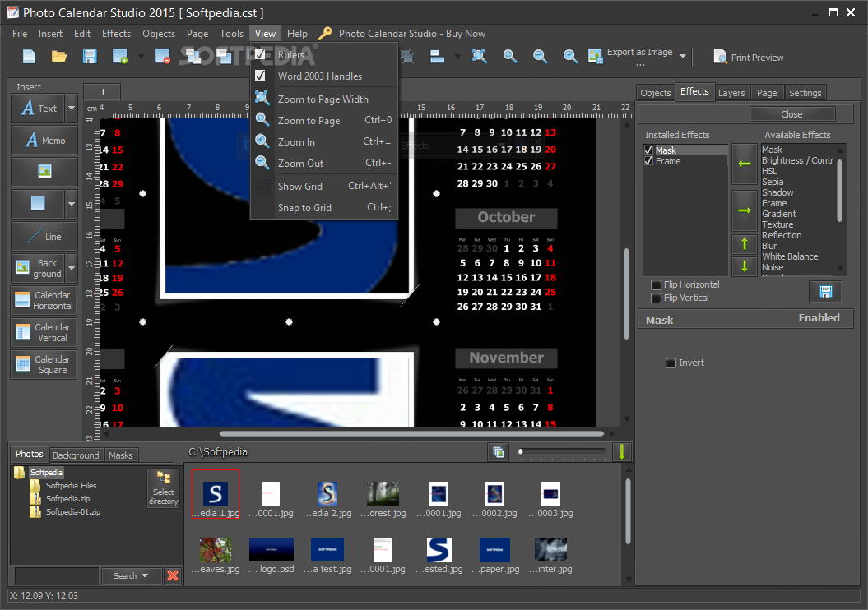Open the Effects menu
Viewport: 868px width, 610px height.
point(116,34)
